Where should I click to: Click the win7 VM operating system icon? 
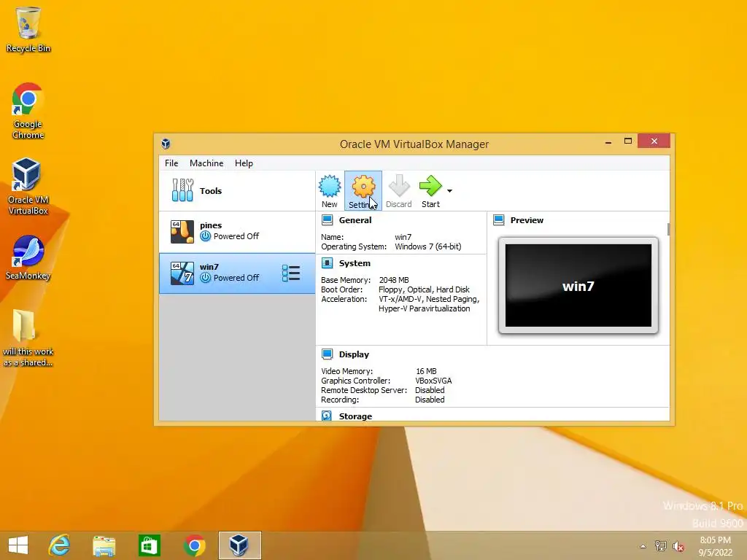point(182,273)
